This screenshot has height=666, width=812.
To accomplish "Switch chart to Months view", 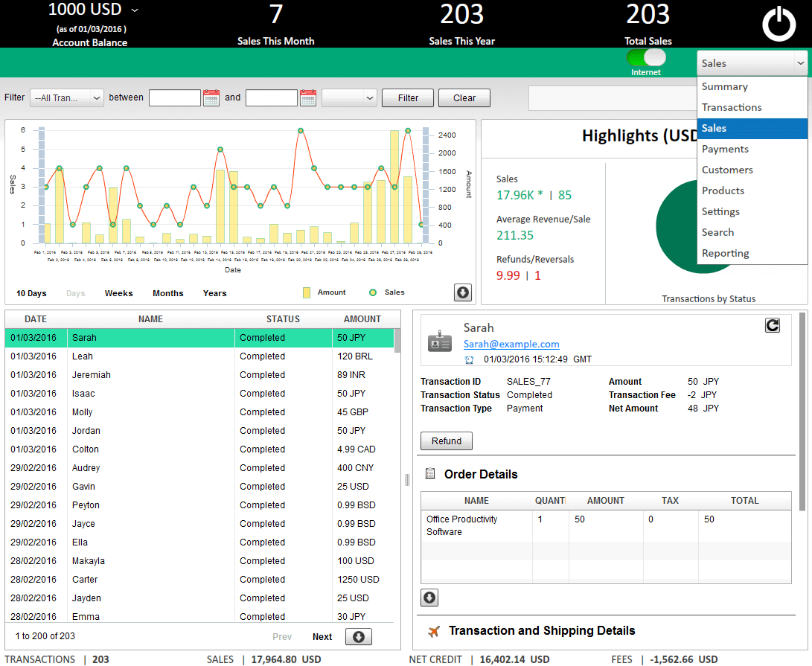I will click(x=167, y=293).
